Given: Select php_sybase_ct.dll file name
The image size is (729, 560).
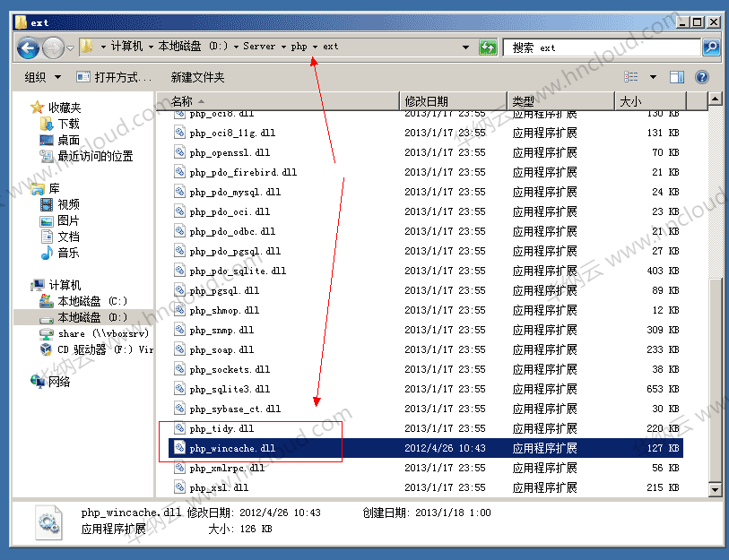Looking at the screenshot, I should point(235,409).
